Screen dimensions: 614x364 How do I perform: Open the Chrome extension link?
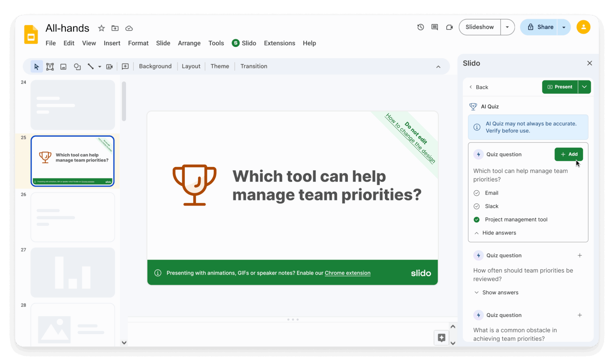(x=347, y=273)
